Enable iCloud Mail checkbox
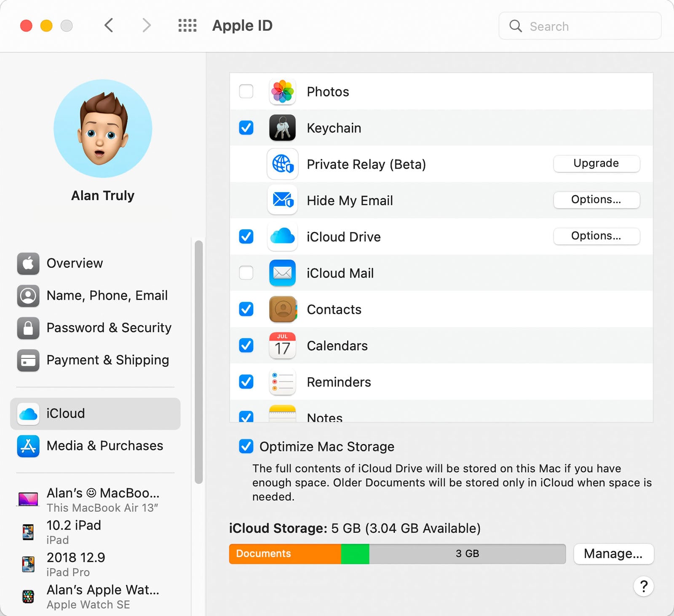 (246, 273)
